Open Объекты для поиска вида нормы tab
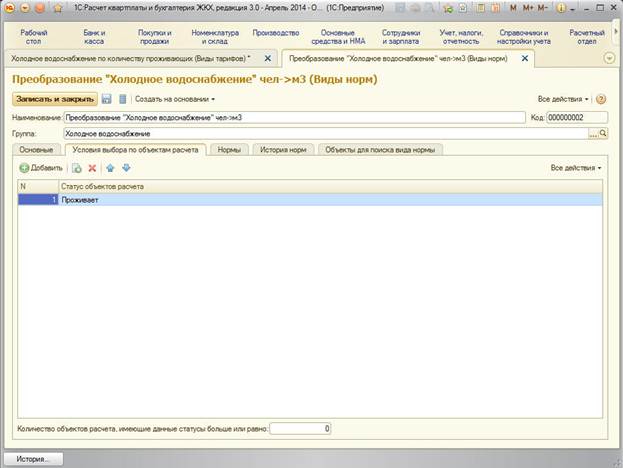The image size is (623, 468). coord(380,150)
